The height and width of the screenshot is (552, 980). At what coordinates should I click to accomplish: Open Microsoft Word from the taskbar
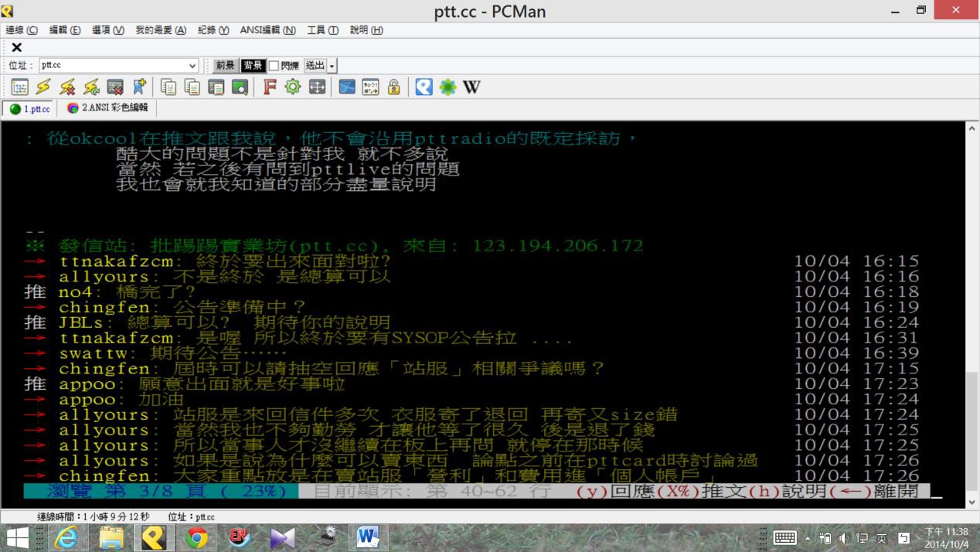pyautogui.click(x=367, y=537)
